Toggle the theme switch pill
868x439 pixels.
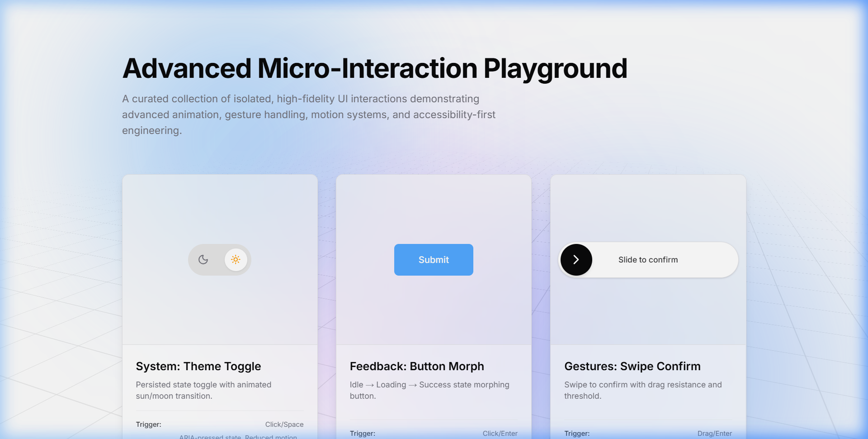(x=220, y=260)
